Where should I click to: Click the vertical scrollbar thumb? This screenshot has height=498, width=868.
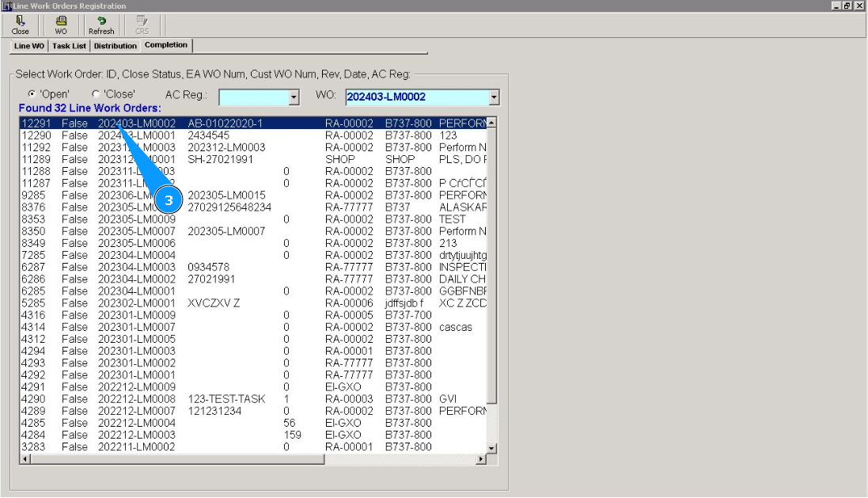coord(491,265)
